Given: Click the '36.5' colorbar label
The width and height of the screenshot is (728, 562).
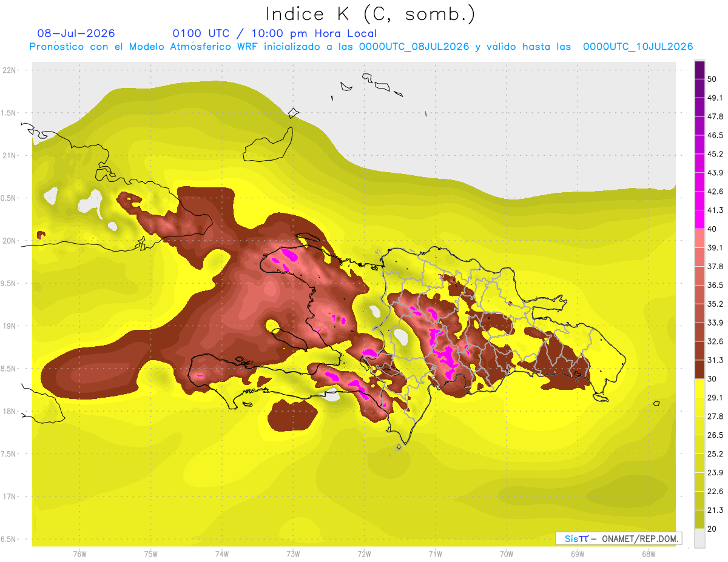Looking at the screenshot, I should [715, 285].
